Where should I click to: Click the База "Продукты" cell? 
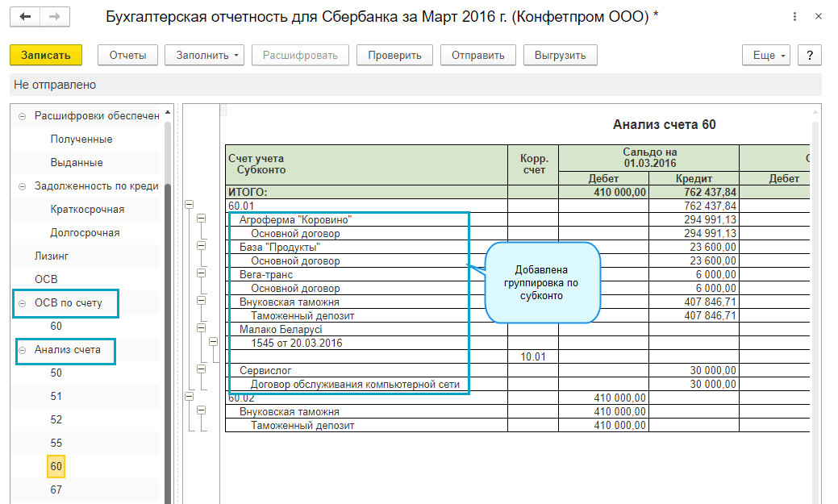tap(367, 247)
